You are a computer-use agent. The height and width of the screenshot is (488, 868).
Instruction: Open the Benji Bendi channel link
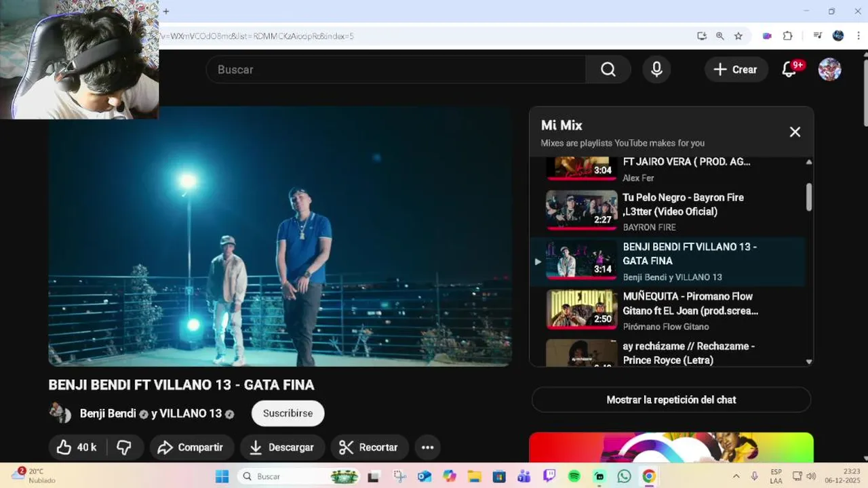point(108,413)
